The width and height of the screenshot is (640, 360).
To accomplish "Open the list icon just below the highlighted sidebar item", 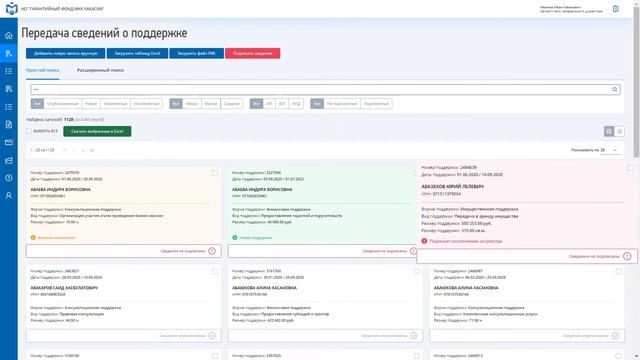I will pos(9,71).
